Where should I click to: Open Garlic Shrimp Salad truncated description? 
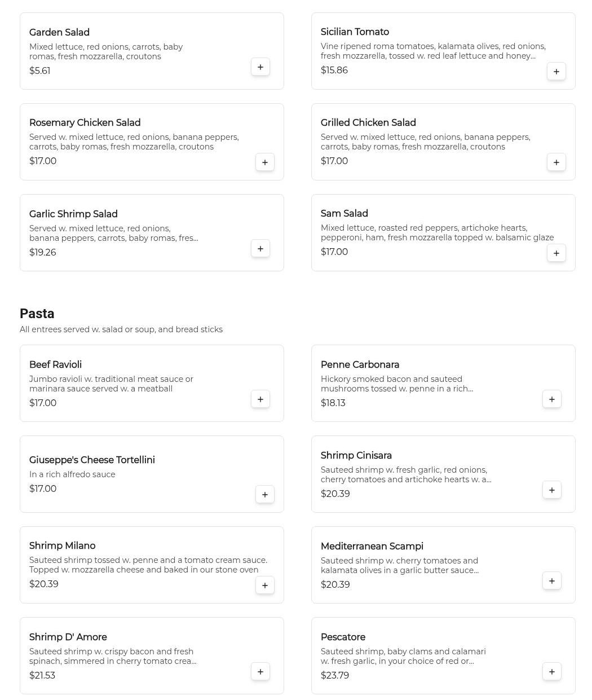pos(114,234)
